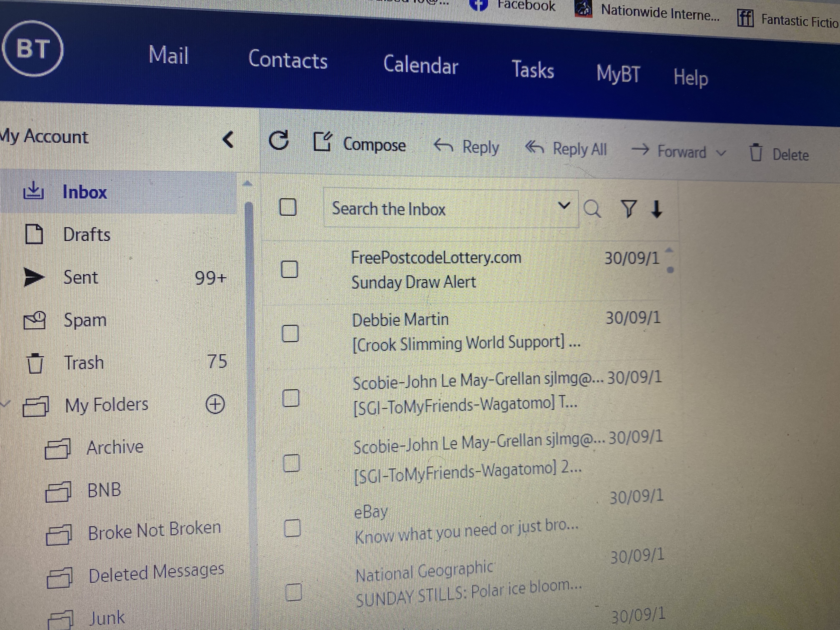Open the Crook Slimming World Support email
This screenshot has width=840, height=630.
pyautogui.click(x=466, y=343)
